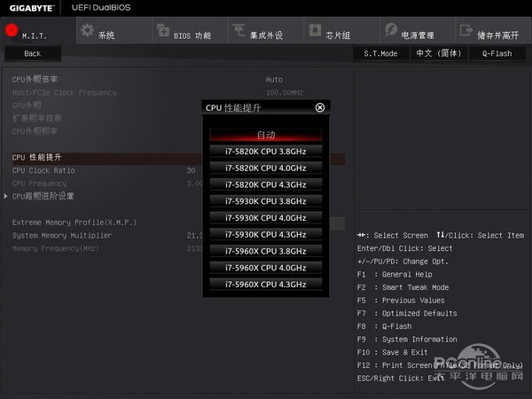Select i7-5960X CPU 4.3GHz

point(266,285)
